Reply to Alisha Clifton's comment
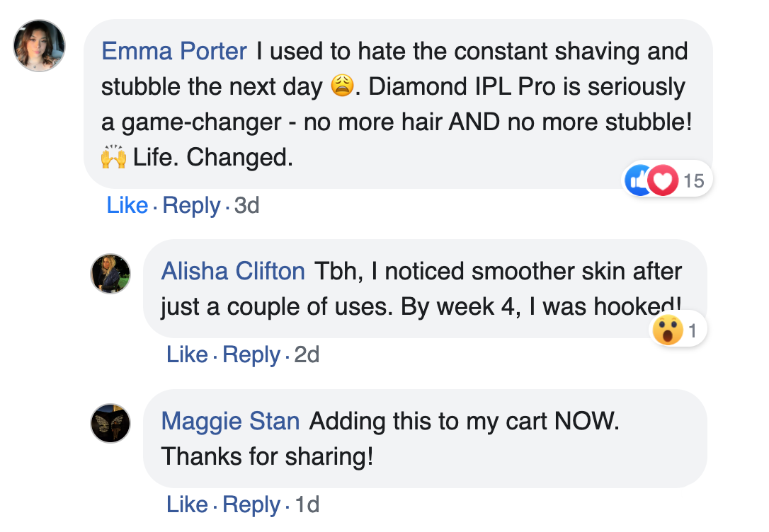769x532 pixels. point(251,354)
